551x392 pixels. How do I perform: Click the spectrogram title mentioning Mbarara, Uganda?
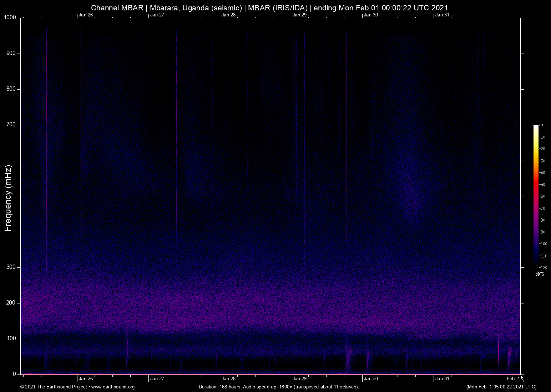pyautogui.click(x=269, y=7)
